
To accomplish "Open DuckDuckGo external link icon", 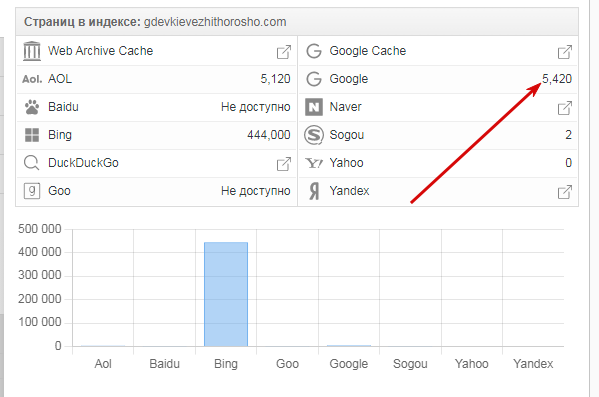I will click(x=284, y=164).
